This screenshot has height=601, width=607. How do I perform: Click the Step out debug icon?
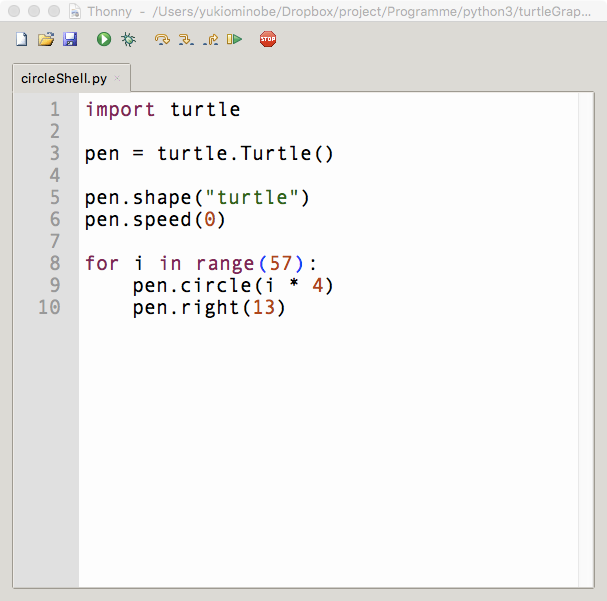coord(210,40)
